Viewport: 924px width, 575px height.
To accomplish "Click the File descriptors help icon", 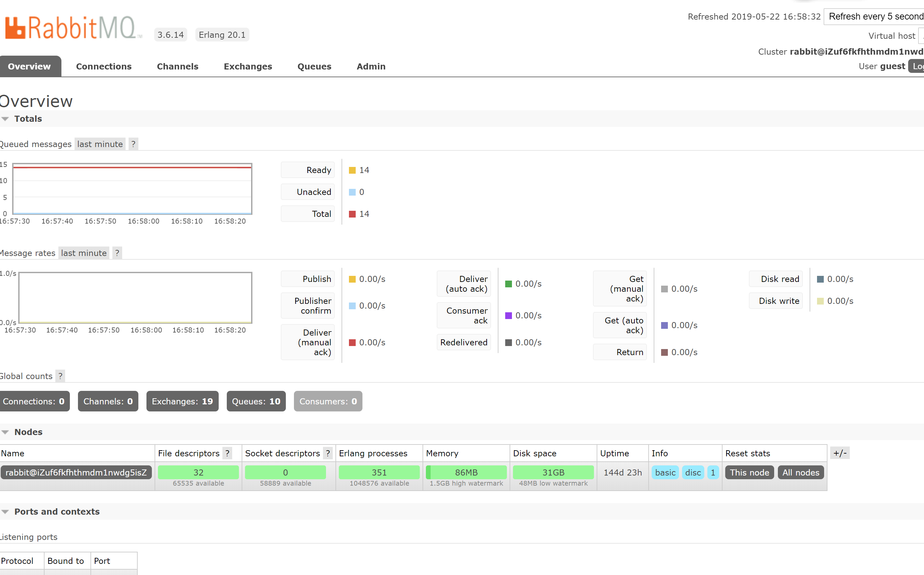I will [227, 453].
